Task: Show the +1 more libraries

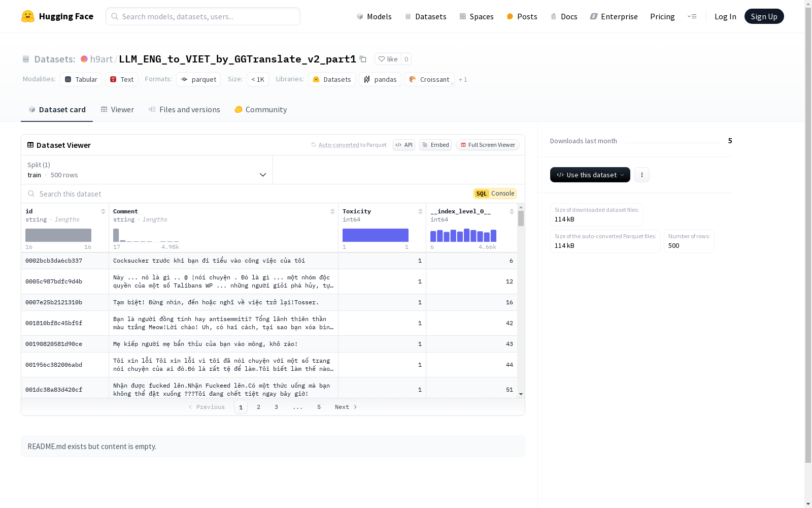Action: 463,79
